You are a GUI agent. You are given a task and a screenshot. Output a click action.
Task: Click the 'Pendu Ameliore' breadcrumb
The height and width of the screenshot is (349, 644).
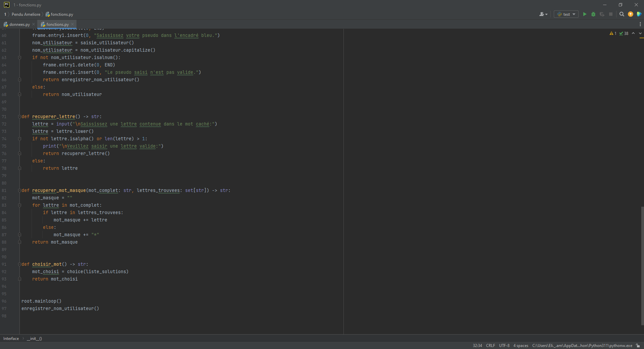[x=26, y=14]
